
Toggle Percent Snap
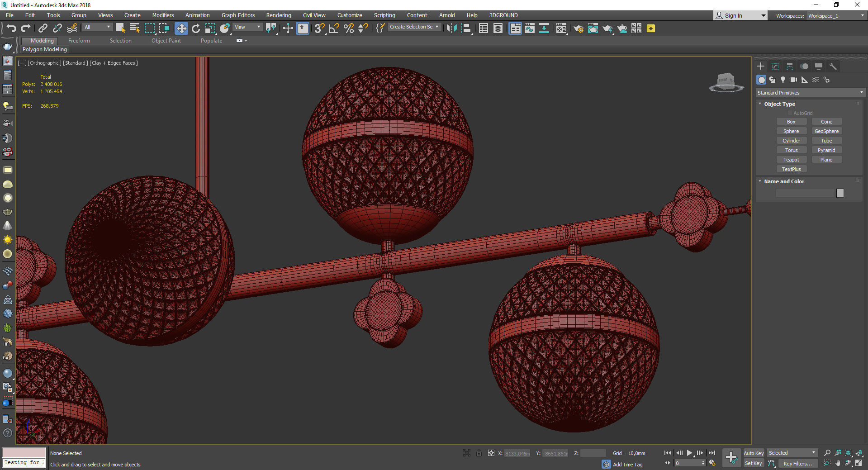(x=349, y=28)
